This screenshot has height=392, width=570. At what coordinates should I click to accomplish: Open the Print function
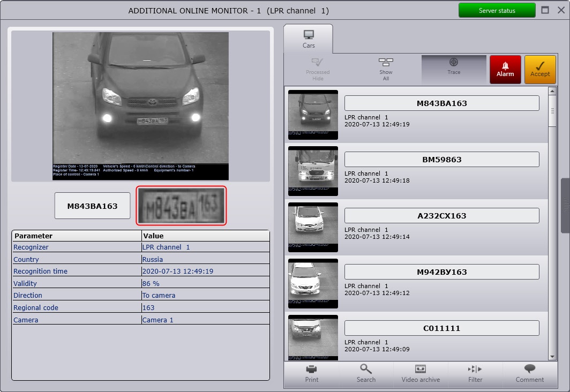tap(311, 374)
